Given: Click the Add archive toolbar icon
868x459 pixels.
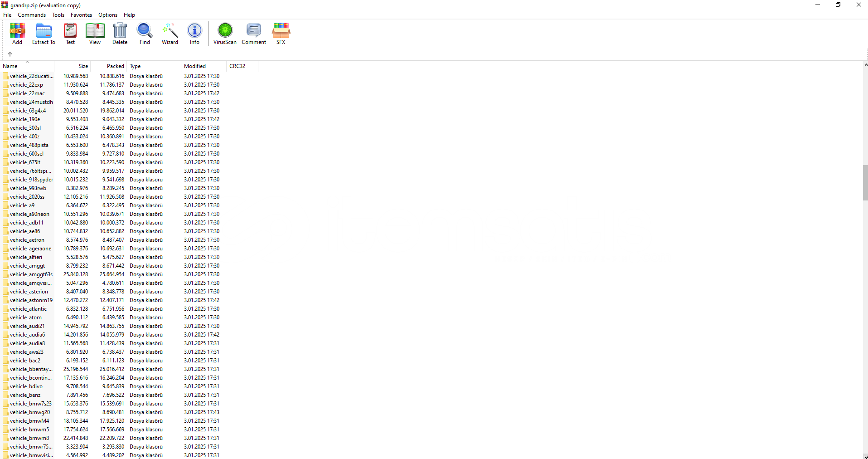Looking at the screenshot, I should (x=17, y=34).
